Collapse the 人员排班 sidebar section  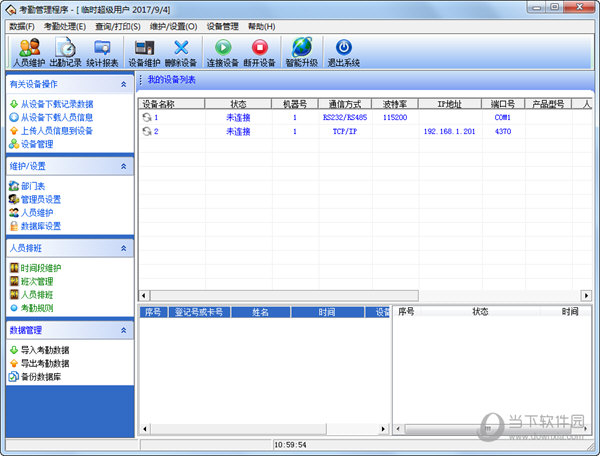point(123,247)
